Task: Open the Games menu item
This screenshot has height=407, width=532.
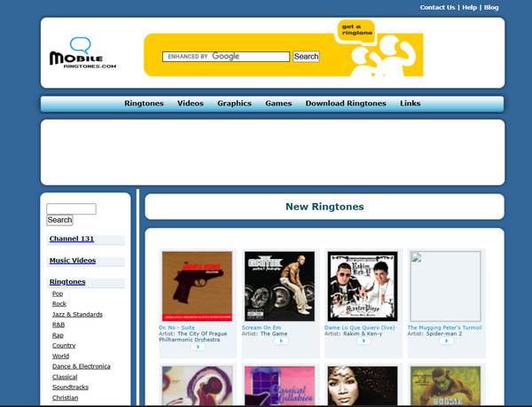Action: 278,104
